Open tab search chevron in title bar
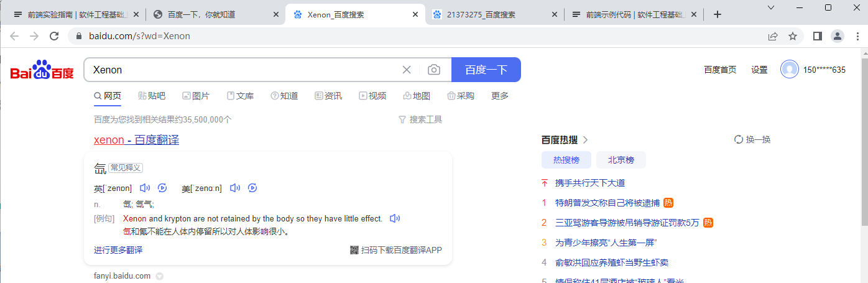Screen dimensions: 868x283 coord(771,7)
